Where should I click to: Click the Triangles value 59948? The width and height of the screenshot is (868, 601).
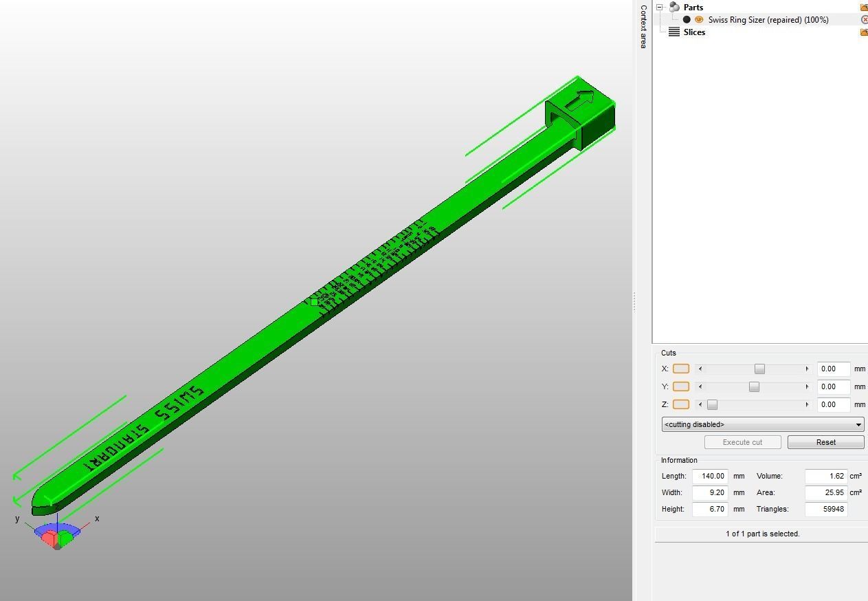[826, 509]
